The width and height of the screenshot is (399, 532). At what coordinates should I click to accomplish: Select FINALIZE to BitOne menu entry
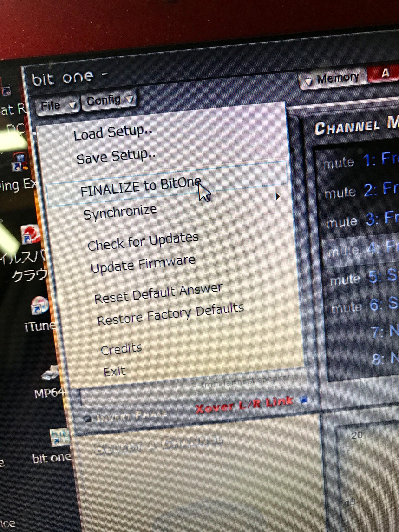[x=141, y=186]
